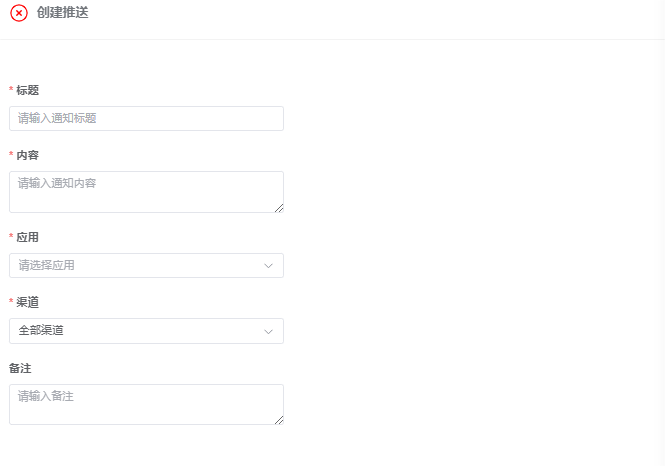The width and height of the screenshot is (665, 466).
Task: Click the 内容 field label
Action: tap(27, 155)
